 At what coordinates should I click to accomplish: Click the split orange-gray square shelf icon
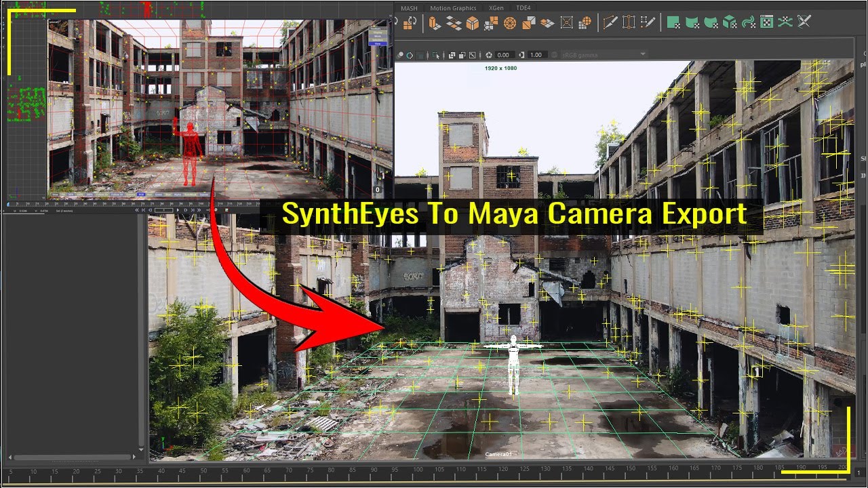coord(529,23)
